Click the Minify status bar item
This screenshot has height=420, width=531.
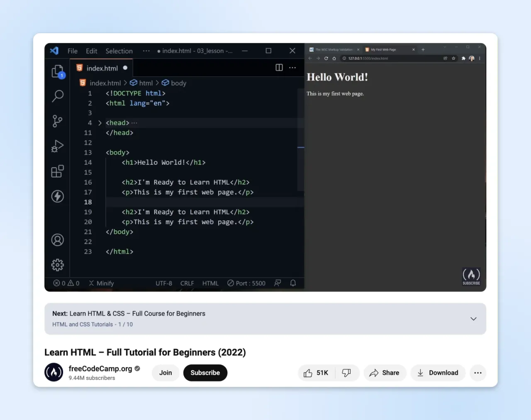coord(101,283)
